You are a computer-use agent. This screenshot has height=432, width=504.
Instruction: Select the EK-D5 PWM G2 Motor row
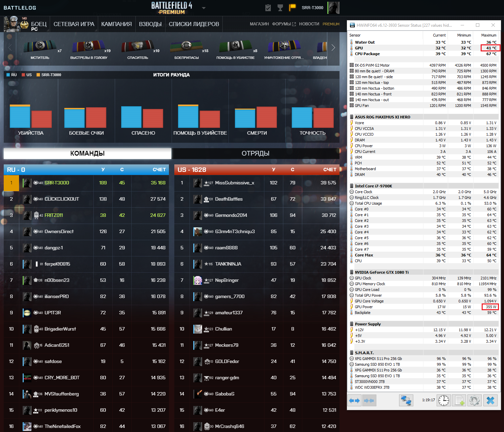click(424, 65)
